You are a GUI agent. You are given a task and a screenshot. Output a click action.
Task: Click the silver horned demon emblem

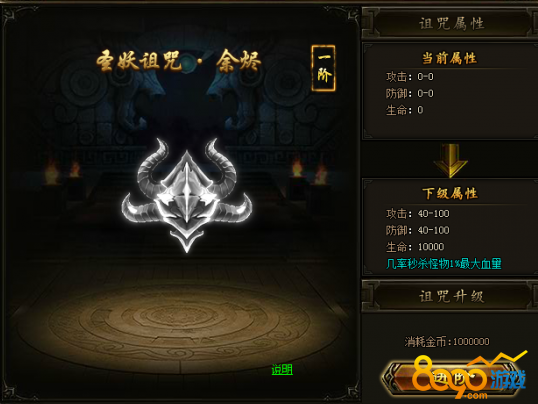pos(187,196)
